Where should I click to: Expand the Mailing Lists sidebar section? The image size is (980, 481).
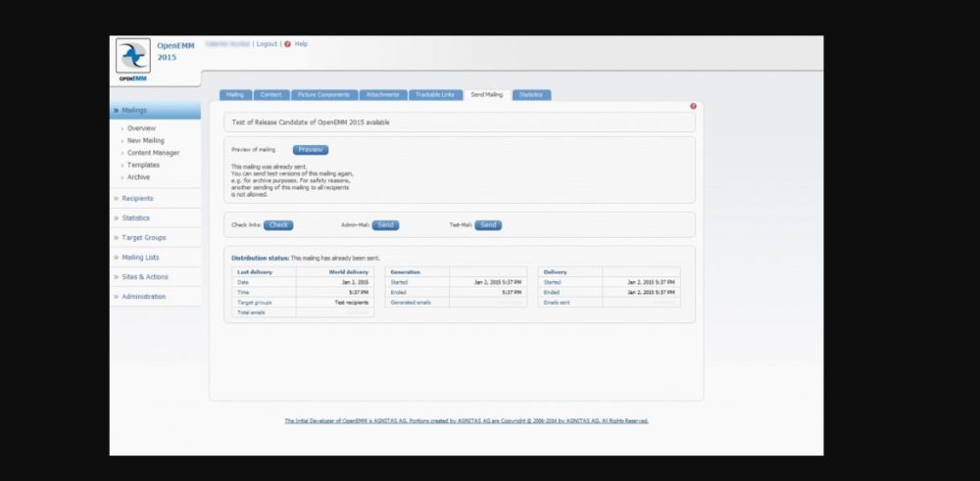click(x=140, y=258)
